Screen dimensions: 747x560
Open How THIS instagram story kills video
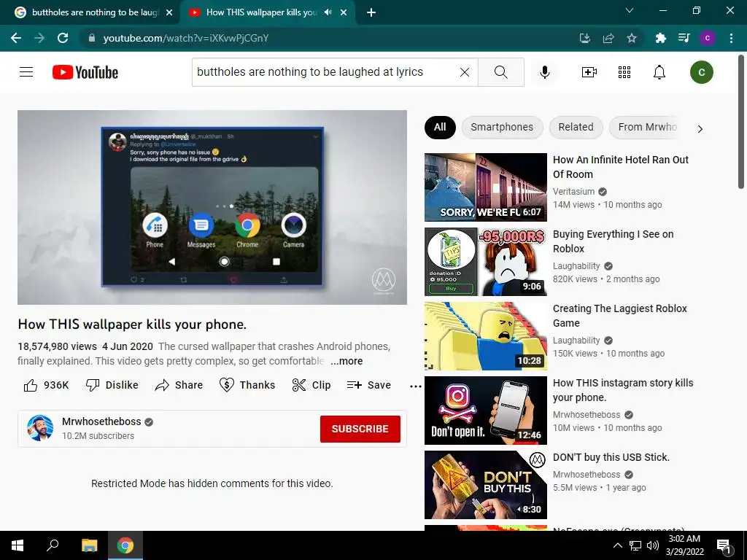623,390
